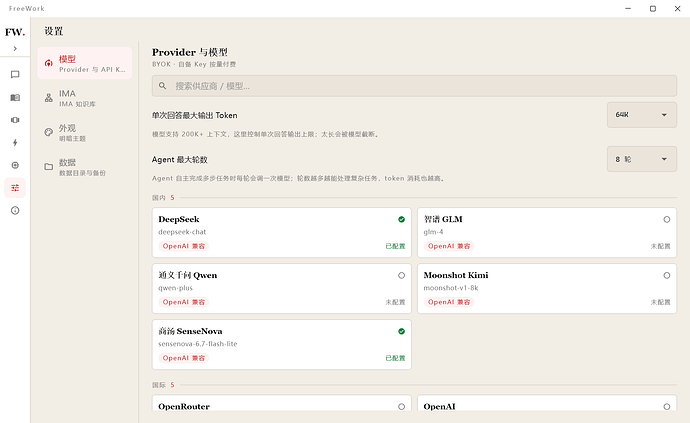Click the deepseek-chat model name
This screenshot has height=423, width=690.
182,232
